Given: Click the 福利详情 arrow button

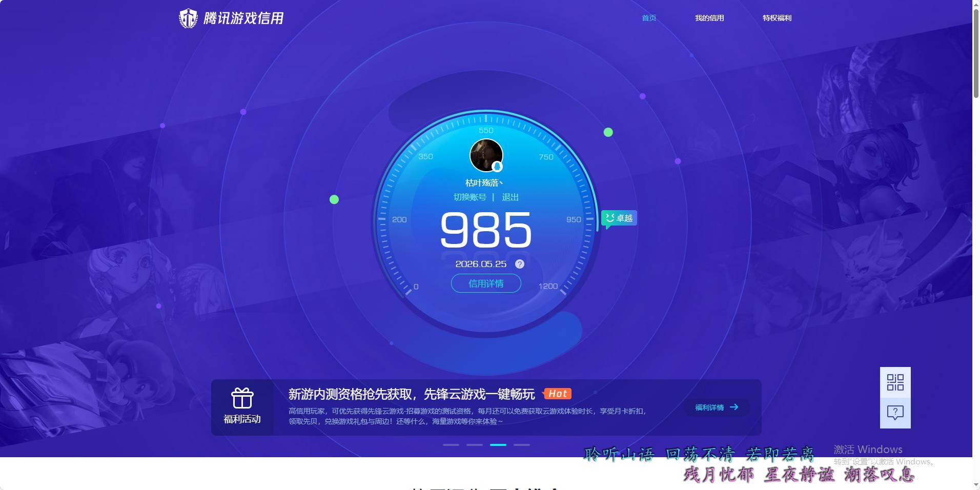Looking at the screenshot, I should click(717, 407).
